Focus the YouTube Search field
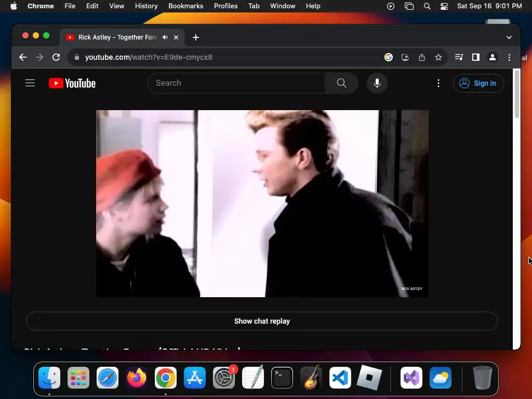The height and width of the screenshot is (399, 532). click(236, 83)
